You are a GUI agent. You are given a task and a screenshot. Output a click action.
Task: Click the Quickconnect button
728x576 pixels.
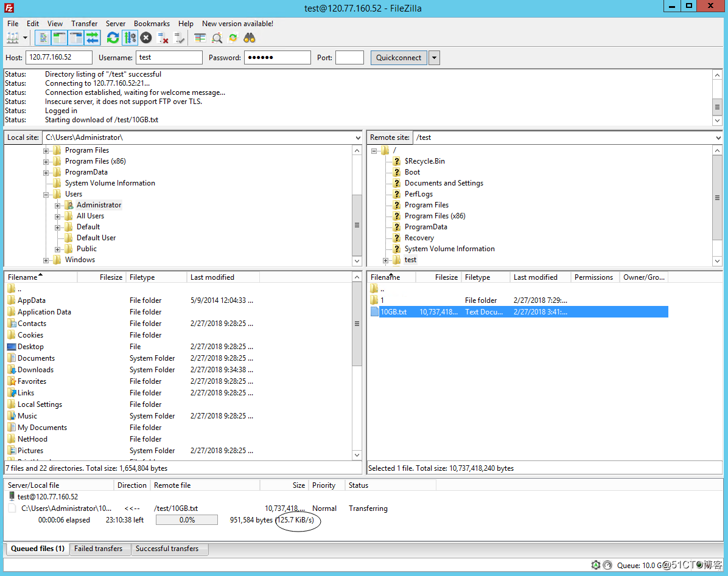coord(398,58)
